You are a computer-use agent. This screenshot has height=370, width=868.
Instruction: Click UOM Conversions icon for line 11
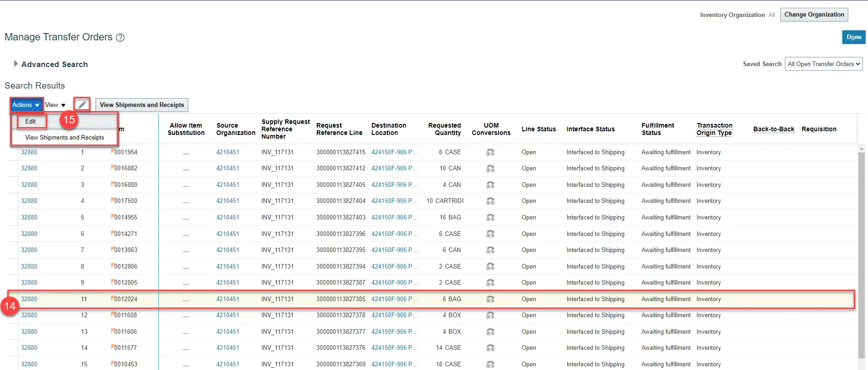pos(490,299)
